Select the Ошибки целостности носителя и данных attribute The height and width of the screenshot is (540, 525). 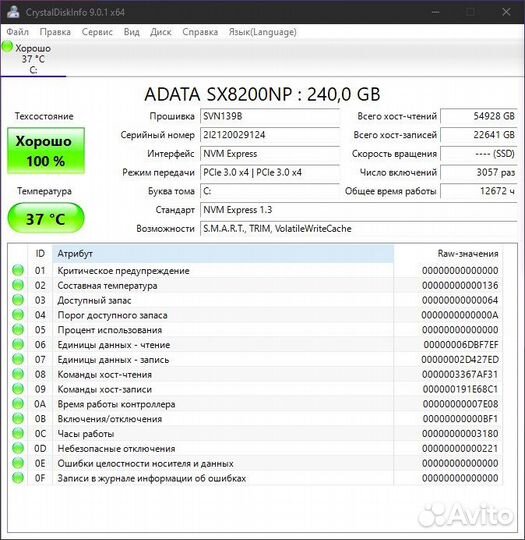145,463
